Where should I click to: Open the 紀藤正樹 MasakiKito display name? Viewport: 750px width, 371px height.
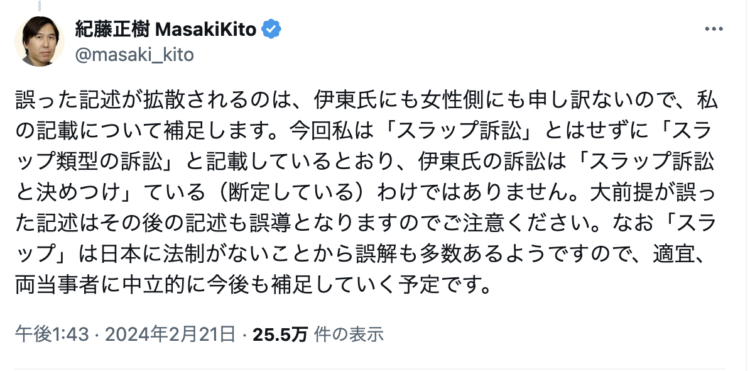click(x=165, y=30)
